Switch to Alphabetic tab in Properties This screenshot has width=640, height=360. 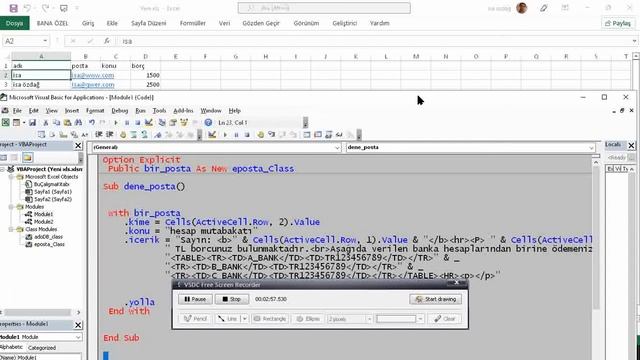[x=11, y=347]
